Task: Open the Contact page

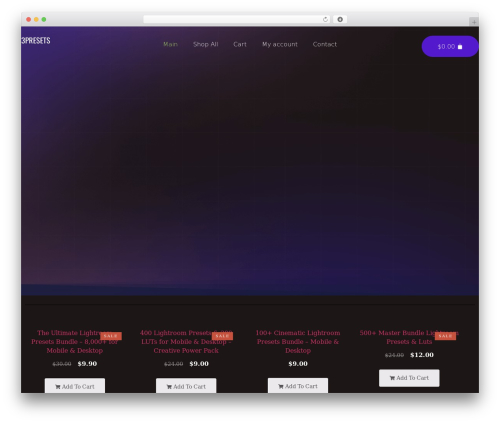Action: coord(325,44)
